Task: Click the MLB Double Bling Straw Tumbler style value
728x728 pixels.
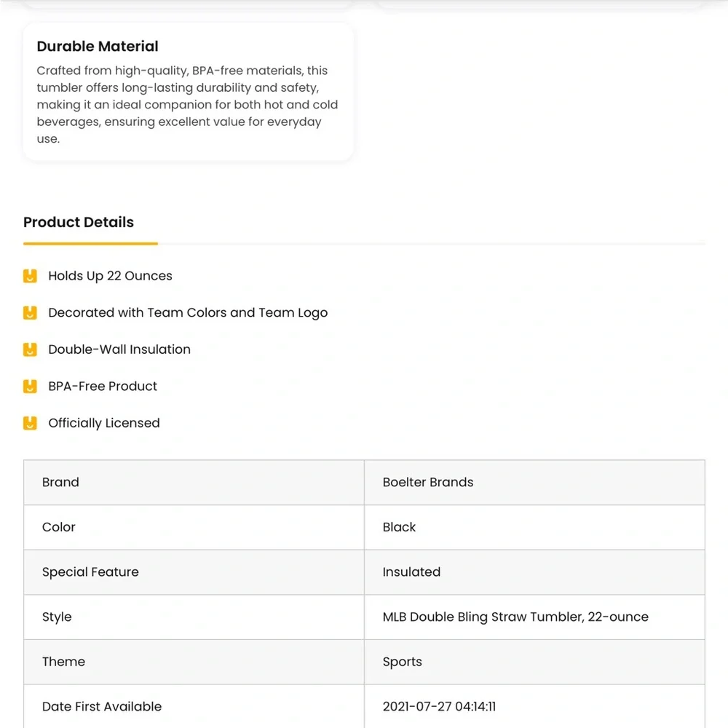Action: [x=515, y=617]
